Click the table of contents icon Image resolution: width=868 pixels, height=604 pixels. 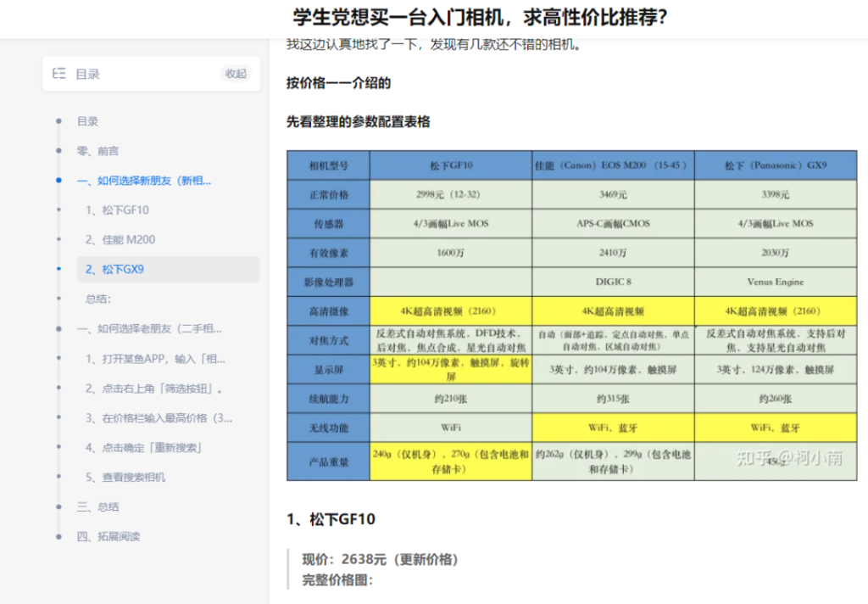(x=58, y=73)
